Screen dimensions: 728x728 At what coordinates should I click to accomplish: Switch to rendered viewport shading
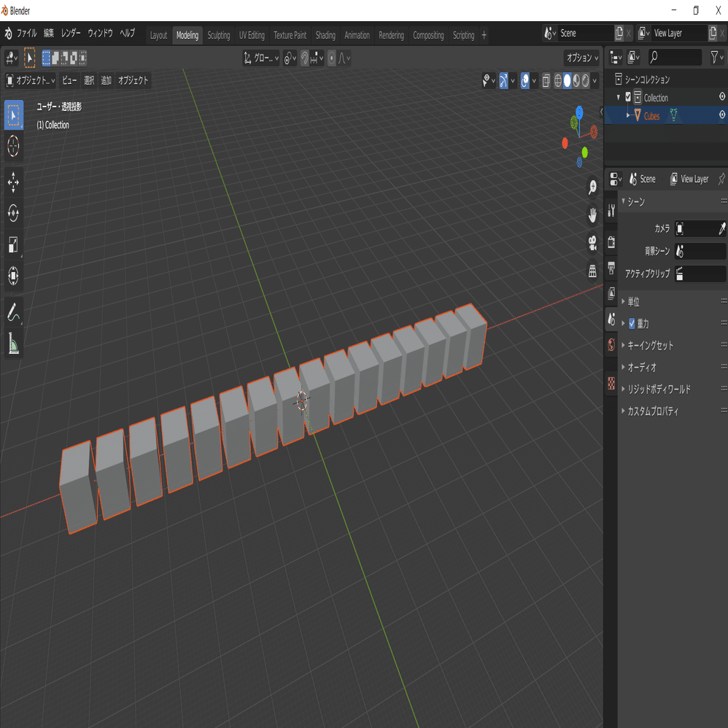(x=586, y=81)
